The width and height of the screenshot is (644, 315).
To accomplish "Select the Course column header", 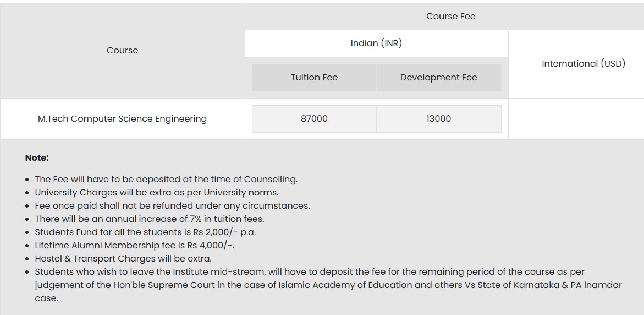I will tap(122, 51).
